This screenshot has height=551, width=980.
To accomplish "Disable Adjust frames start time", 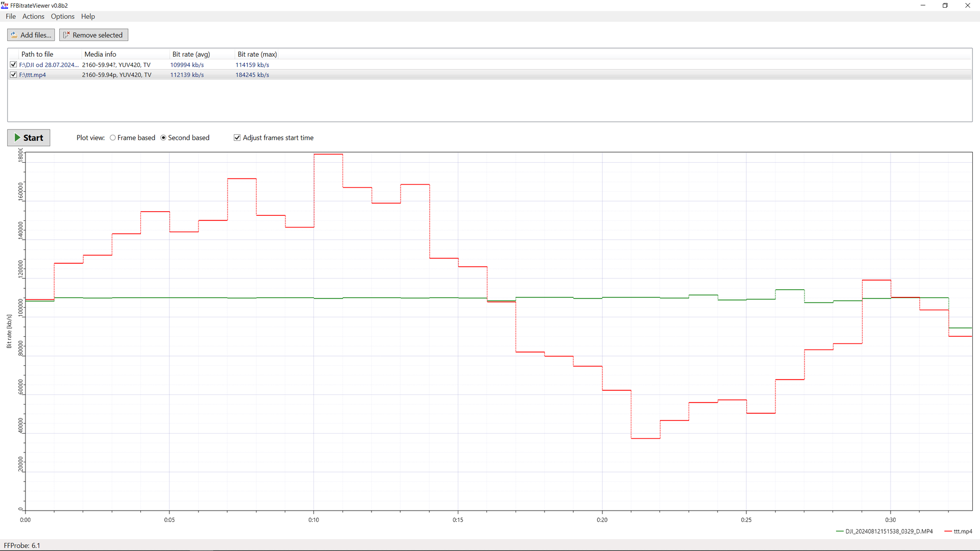I will coord(237,138).
